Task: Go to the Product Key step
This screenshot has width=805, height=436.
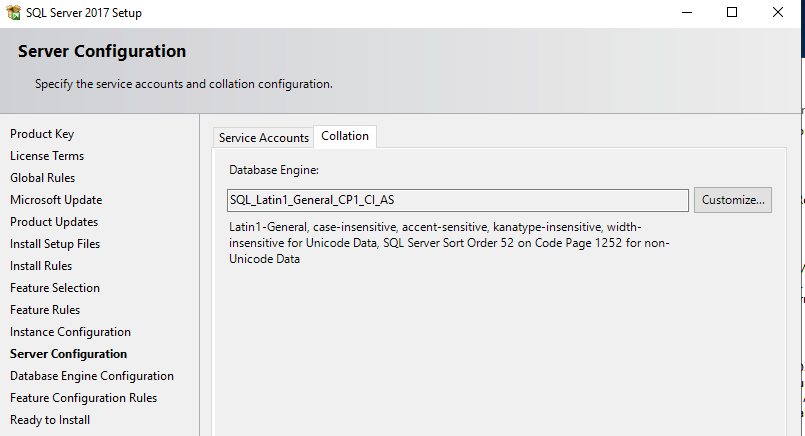Action: 42,134
